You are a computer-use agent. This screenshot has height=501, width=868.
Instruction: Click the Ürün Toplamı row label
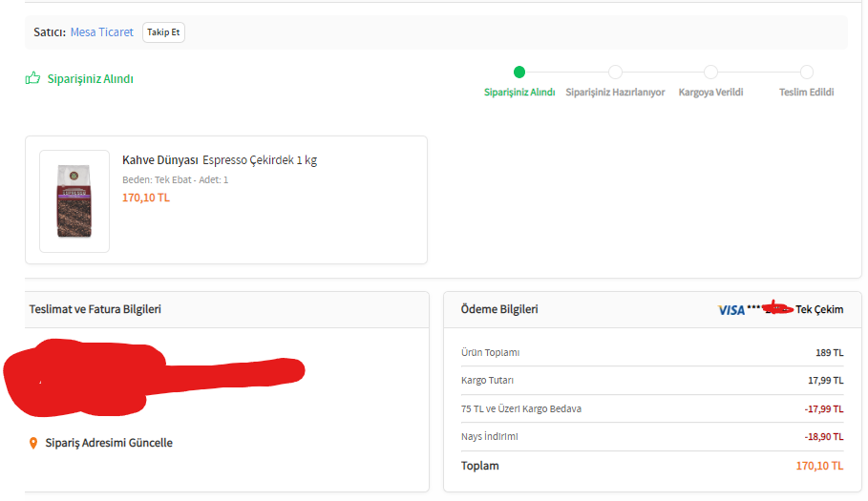(x=491, y=352)
